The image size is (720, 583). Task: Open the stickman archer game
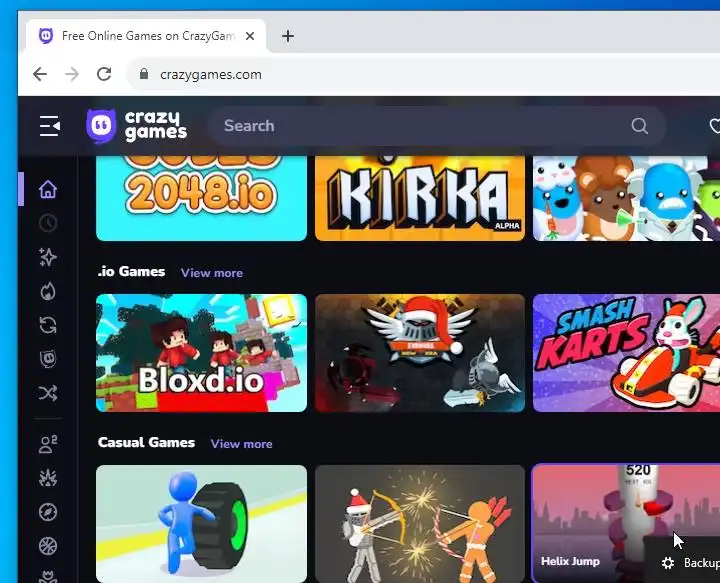pos(420,524)
